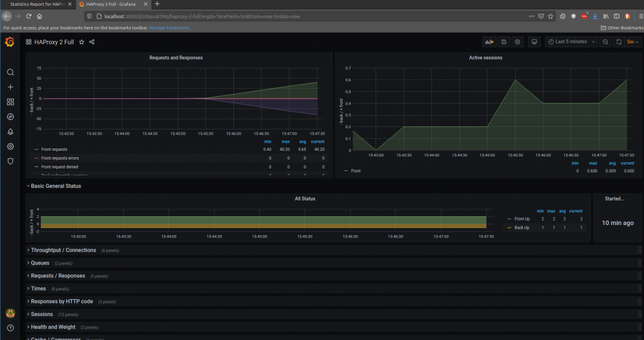The image size is (644, 340).
Task: Toggle the Front requests errors legend series
Action: pyautogui.click(x=60, y=158)
